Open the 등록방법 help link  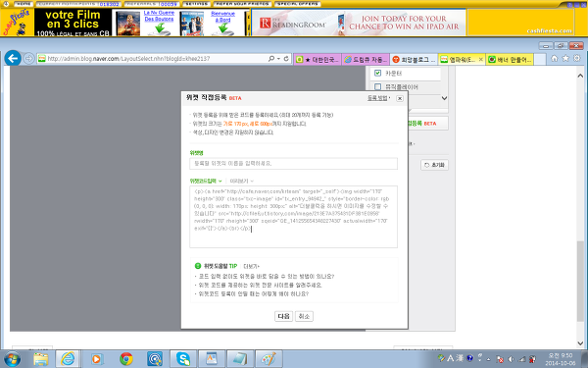coord(377,98)
